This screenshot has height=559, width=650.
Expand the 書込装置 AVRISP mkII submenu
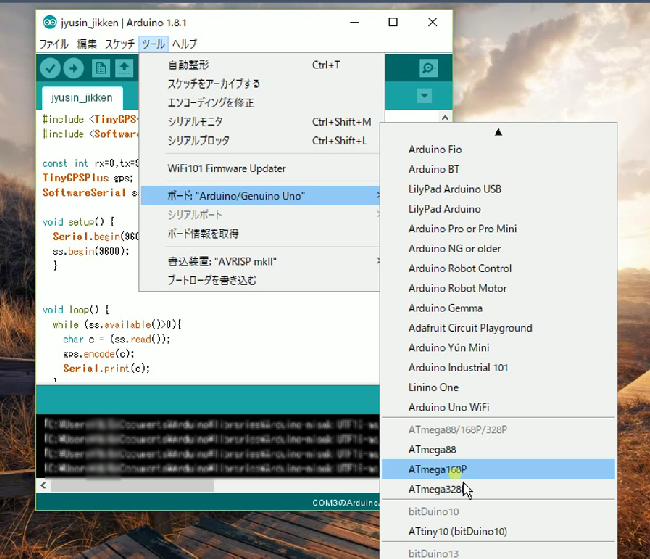pyautogui.click(x=260, y=262)
